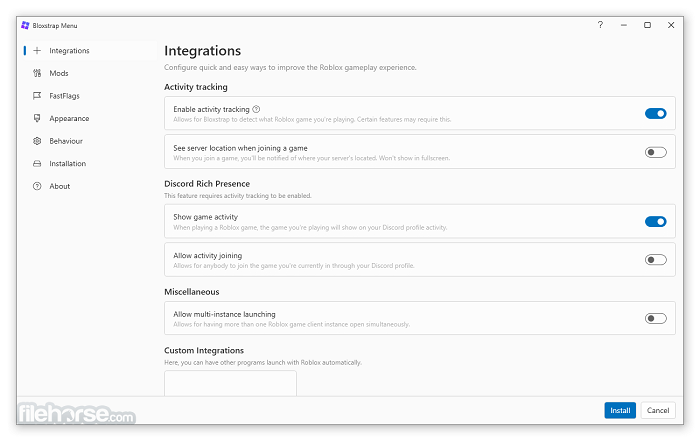Viewport: 700px width, 441px height.
Task: Enable Allow multi-instance launching toggle
Action: [x=655, y=319]
